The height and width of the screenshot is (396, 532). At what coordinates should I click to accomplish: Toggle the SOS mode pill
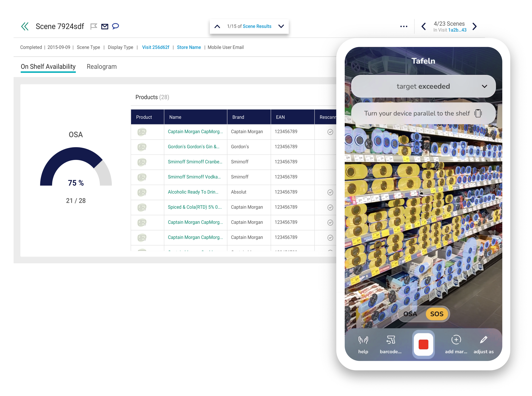[x=437, y=314]
